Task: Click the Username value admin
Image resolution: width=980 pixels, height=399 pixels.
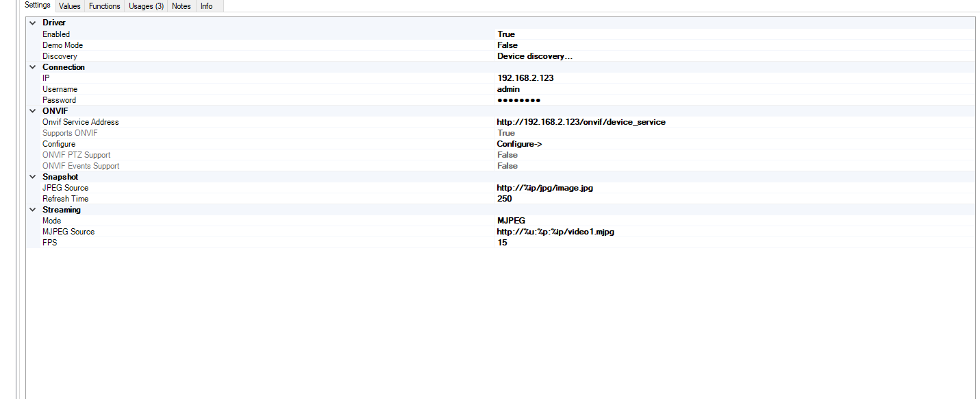Action: [x=508, y=89]
